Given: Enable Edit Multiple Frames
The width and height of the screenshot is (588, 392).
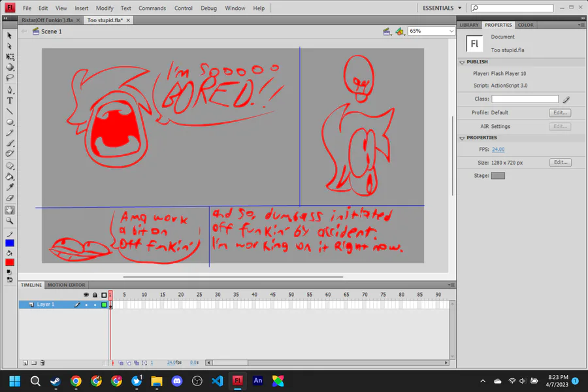Looking at the screenshot, I should pos(137,363).
